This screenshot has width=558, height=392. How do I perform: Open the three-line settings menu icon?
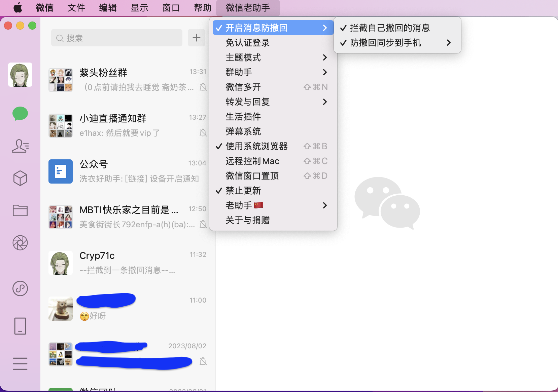(x=20, y=364)
